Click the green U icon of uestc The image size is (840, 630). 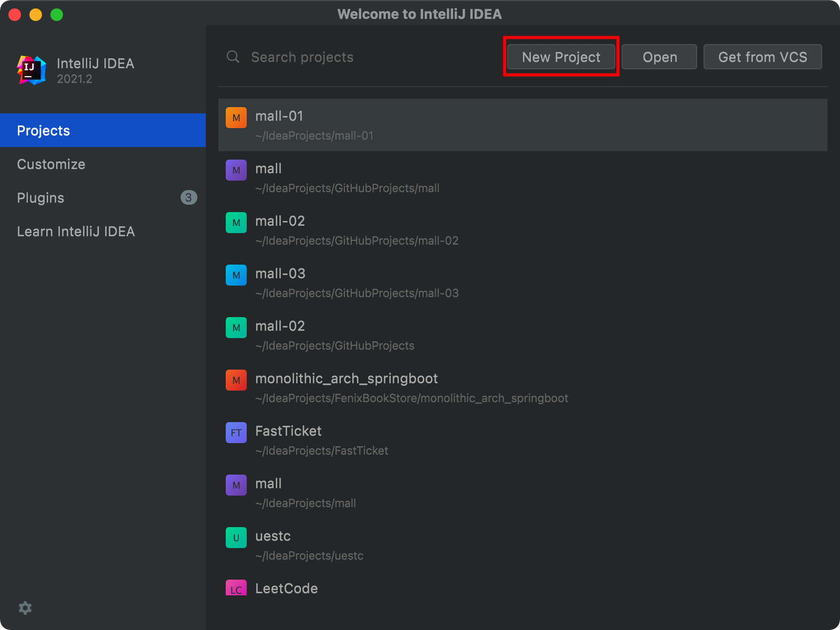point(236,538)
